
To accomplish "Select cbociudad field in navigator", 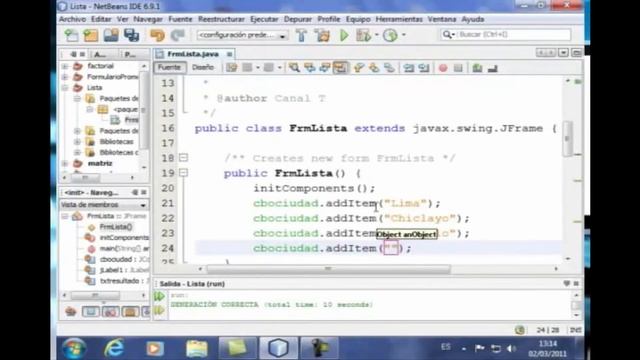I will [124, 260].
